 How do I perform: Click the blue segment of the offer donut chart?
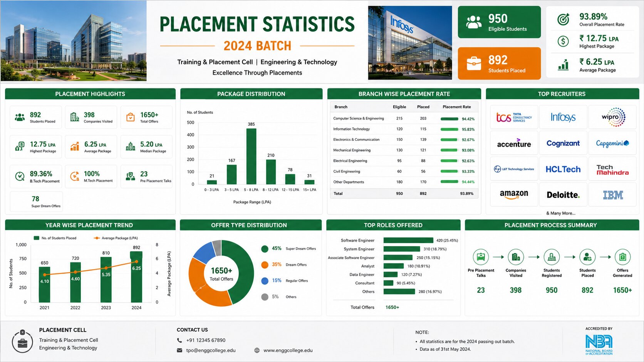coord(205,252)
